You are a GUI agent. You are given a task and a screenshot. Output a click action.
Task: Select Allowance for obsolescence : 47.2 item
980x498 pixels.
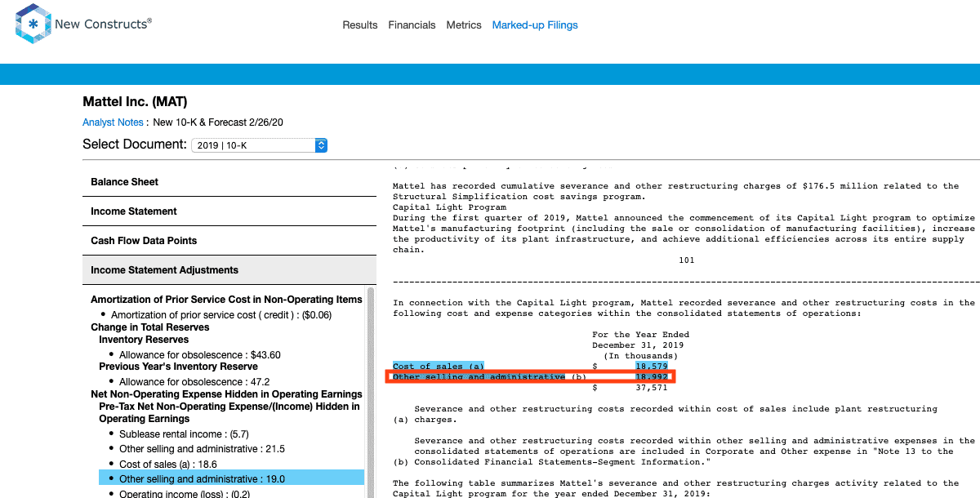click(194, 382)
